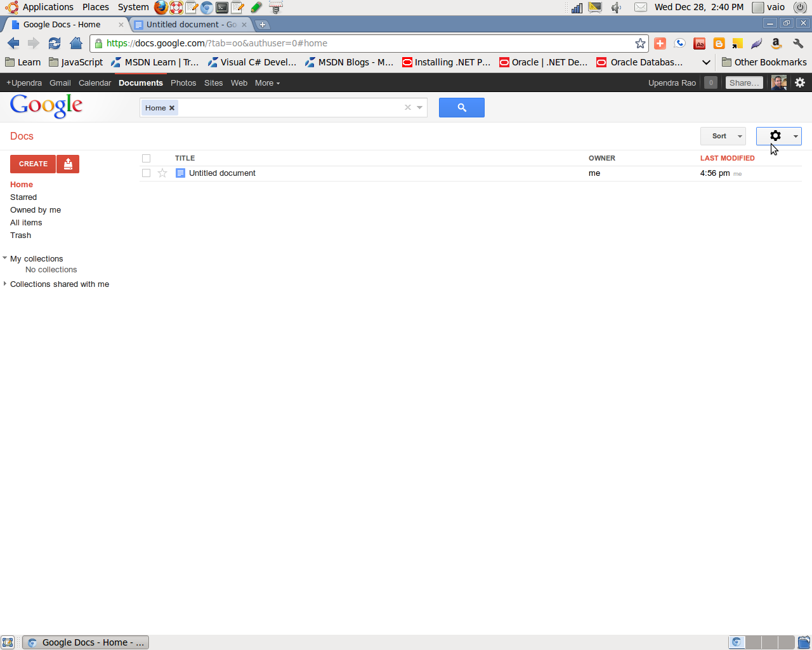Viewport: 812px width, 650px height.
Task: Click the notifications count box
Action: click(710, 83)
